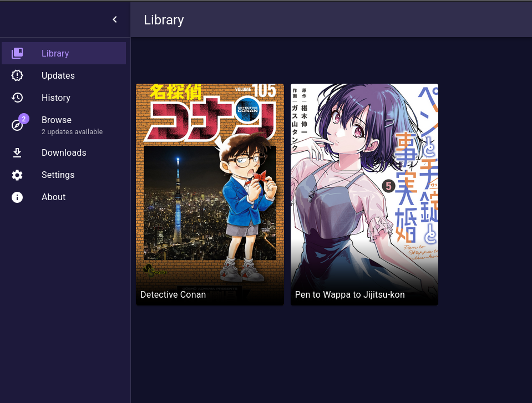The height and width of the screenshot is (403, 532).
Task: Click the Downloads arrow icon
Action: (x=17, y=152)
